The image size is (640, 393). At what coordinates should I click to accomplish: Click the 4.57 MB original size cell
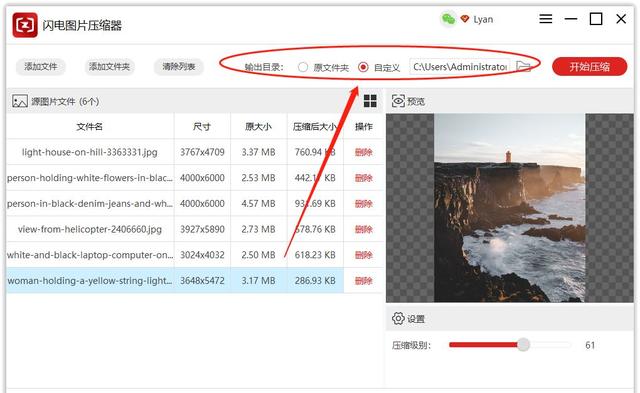coord(258,204)
